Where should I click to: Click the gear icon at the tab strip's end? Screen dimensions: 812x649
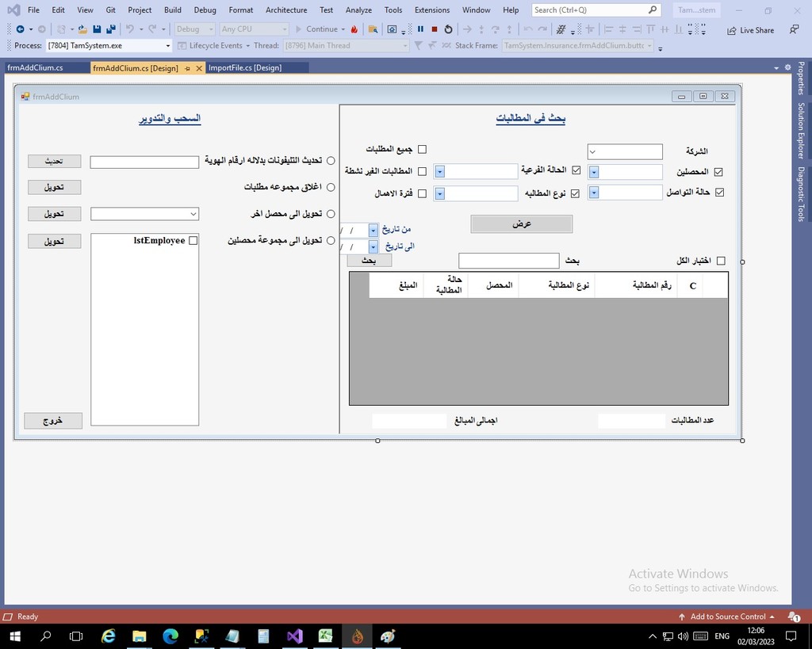[787, 67]
